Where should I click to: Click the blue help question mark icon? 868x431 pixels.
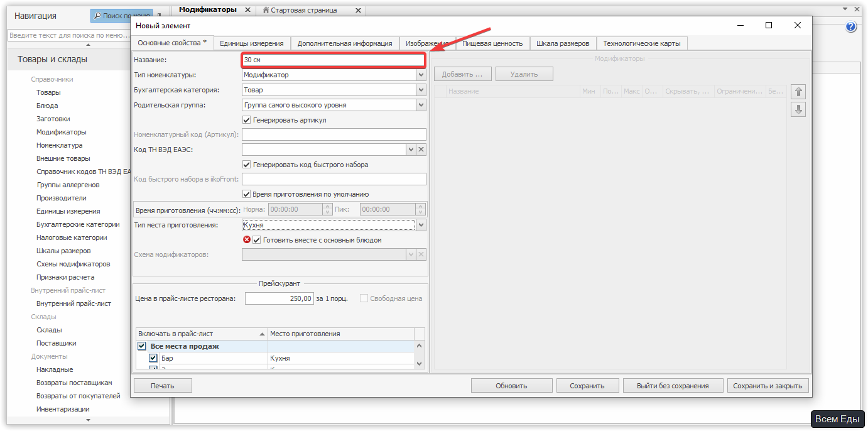[x=851, y=27]
